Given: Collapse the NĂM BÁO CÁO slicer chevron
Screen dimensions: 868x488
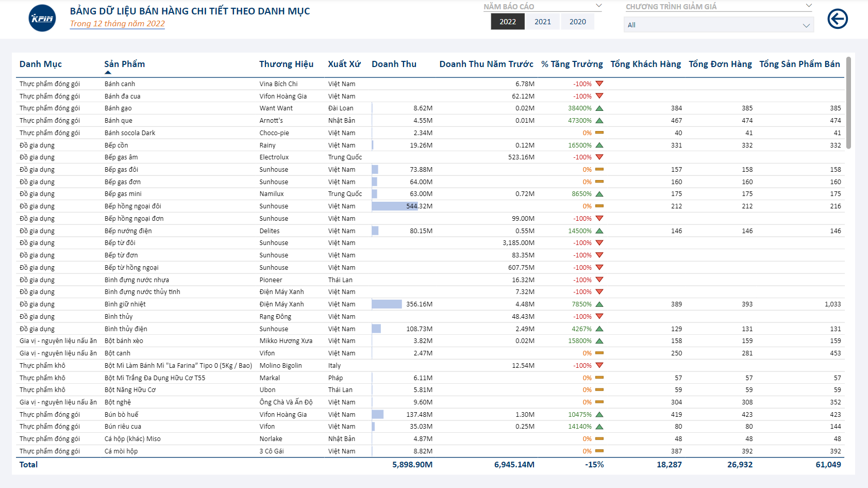Looking at the screenshot, I should pyautogui.click(x=598, y=6).
